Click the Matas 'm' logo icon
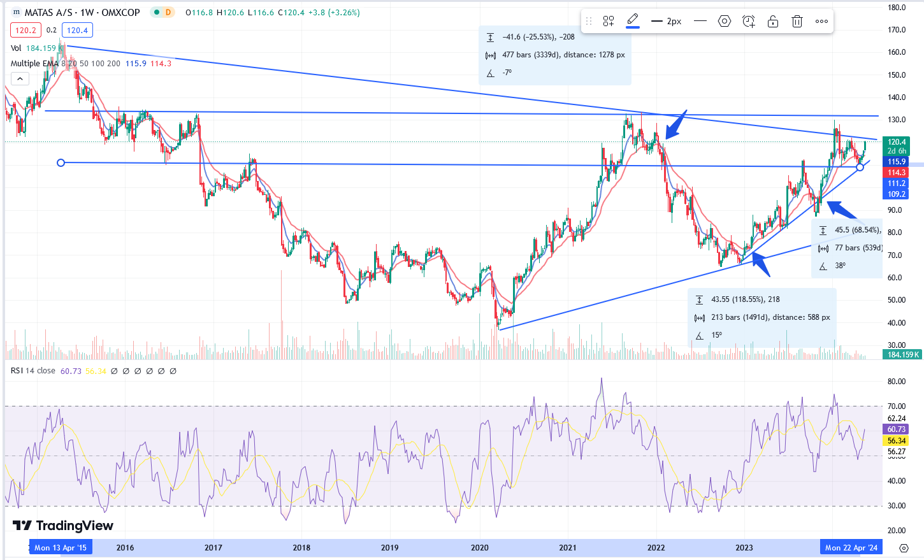This screenshot has height=560, width=924. coord(16,12)
